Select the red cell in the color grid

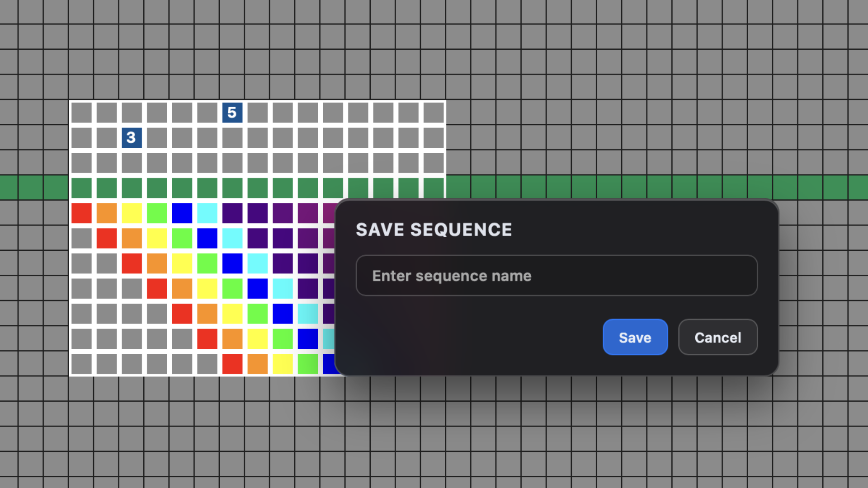[81, 213]
